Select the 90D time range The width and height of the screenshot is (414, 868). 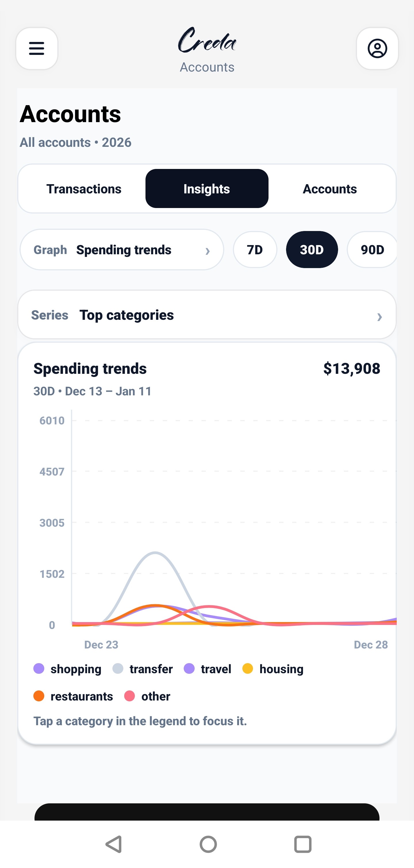point(373,250)
